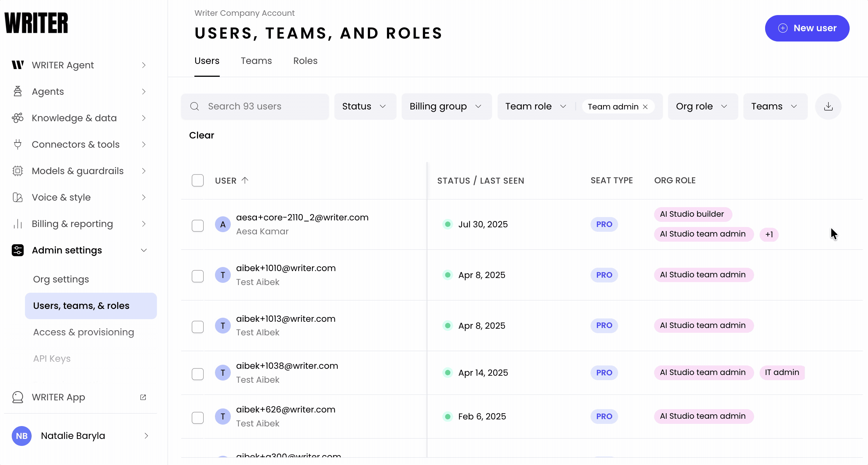Open the Billing group dropdown

446,107
